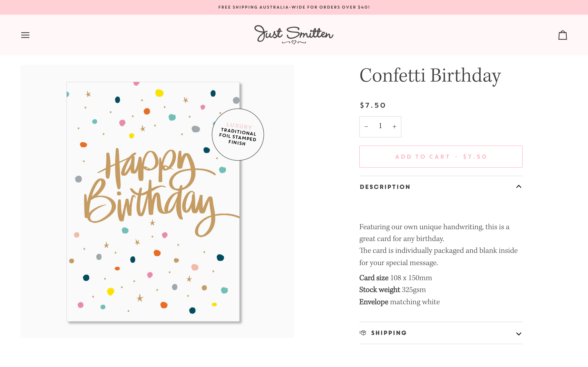Decrease quantity using the minus icon

[366, 126]
